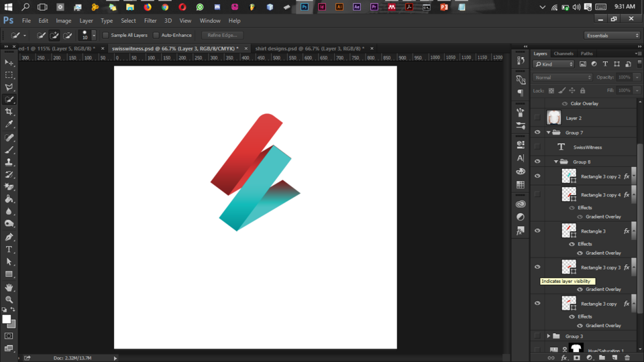Click Add to selection brush option
The image size is (644, 362).
(x=54, y=36)
